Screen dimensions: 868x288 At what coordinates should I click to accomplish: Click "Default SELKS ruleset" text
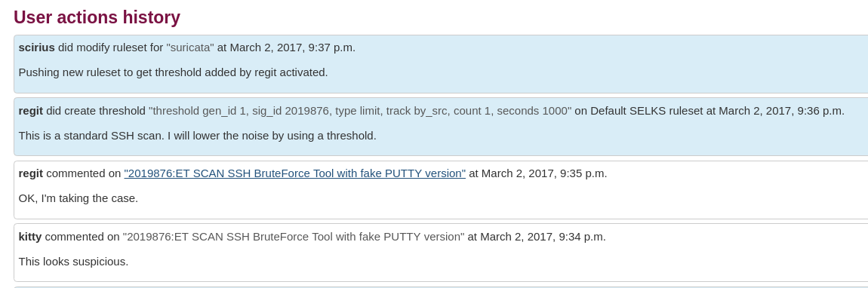647,111
